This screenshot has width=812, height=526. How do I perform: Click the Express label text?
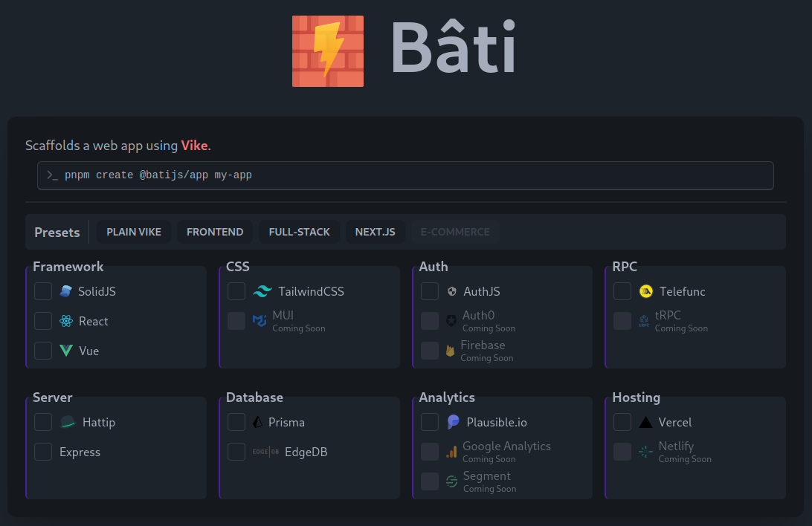point(80,452)
